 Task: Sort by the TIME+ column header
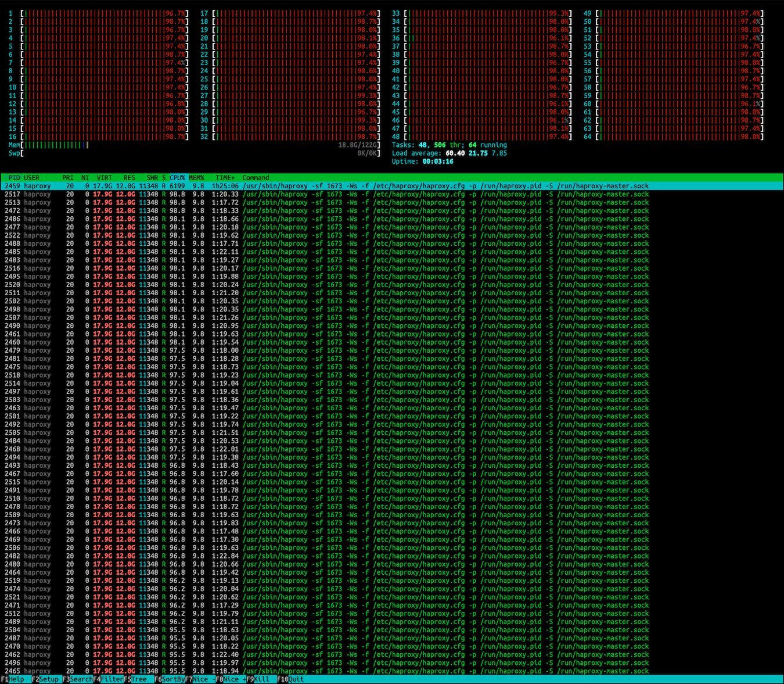(225, 178)
